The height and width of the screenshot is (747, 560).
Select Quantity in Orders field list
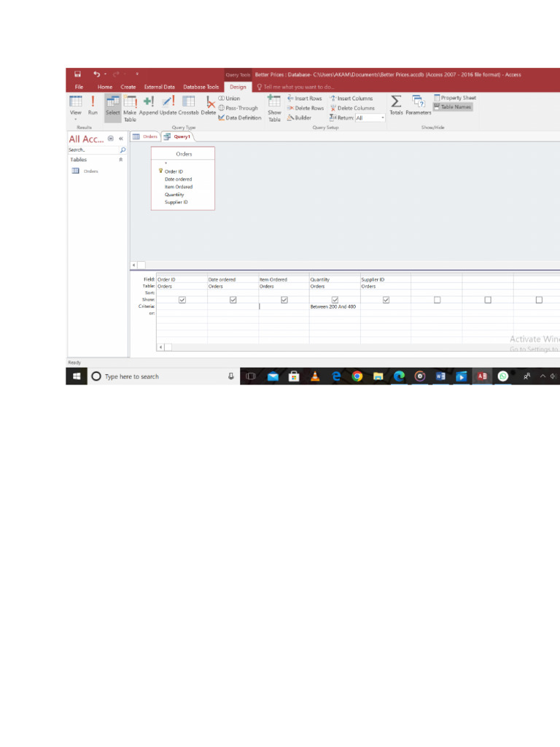click(x=174, y=194)
